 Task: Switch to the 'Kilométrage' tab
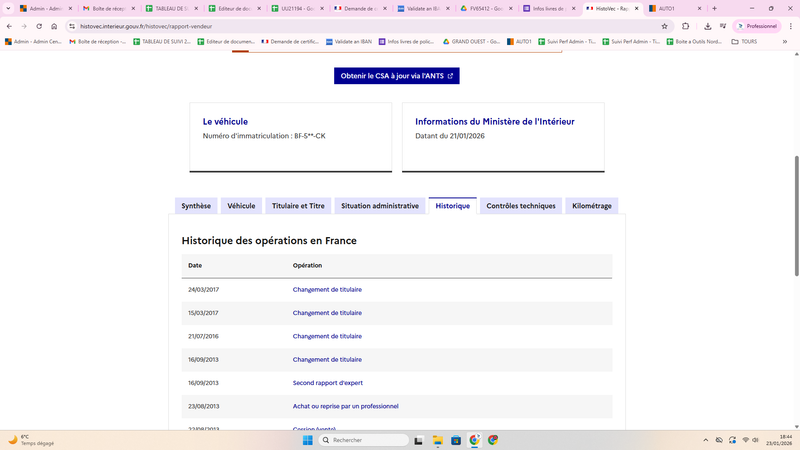tap(591, 206)
